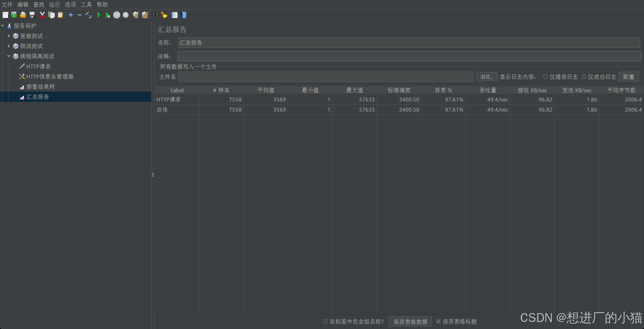Expand all tree nodes with the plus icon
This screenshot has width=644, height=329.
click(x=71, y=15)
